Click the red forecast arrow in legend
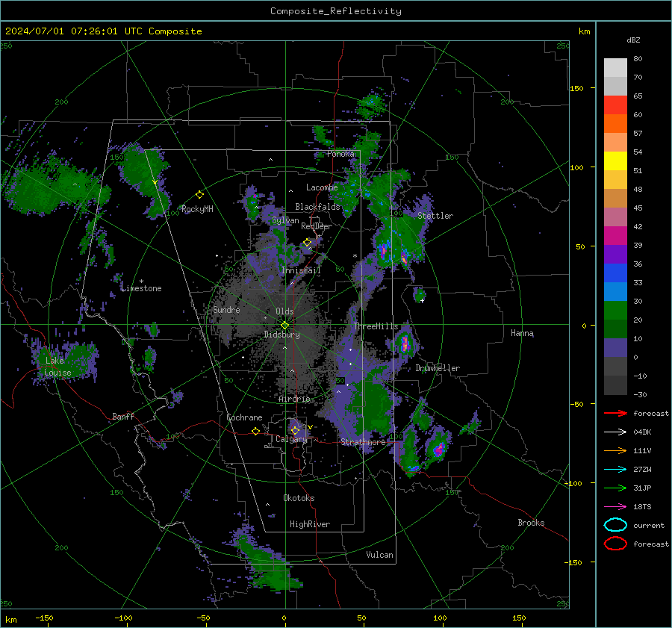 (x=615, y=413)
